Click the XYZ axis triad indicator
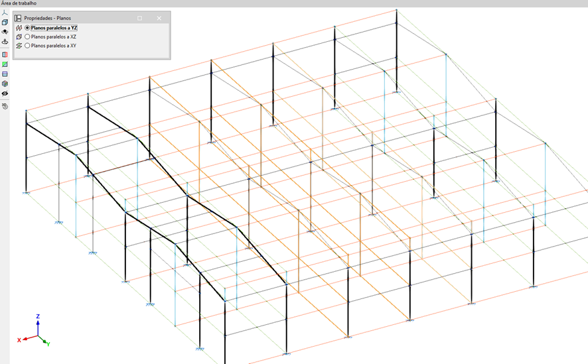The image size is (588, 364). point(34,331)
